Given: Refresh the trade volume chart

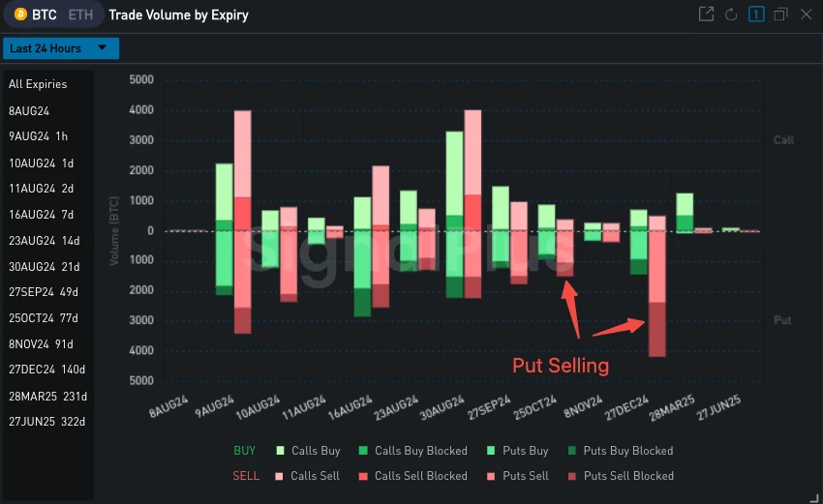Looking at the screenshot, I should coord(731,15).
